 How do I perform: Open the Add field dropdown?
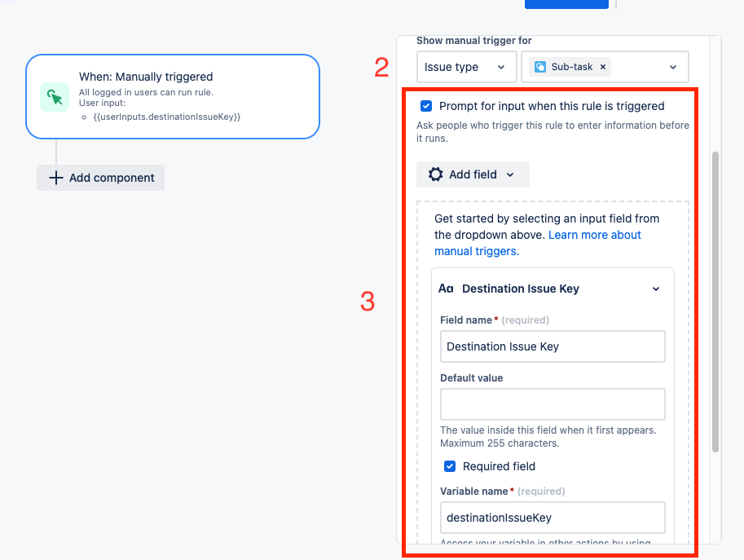coord(473,174)
